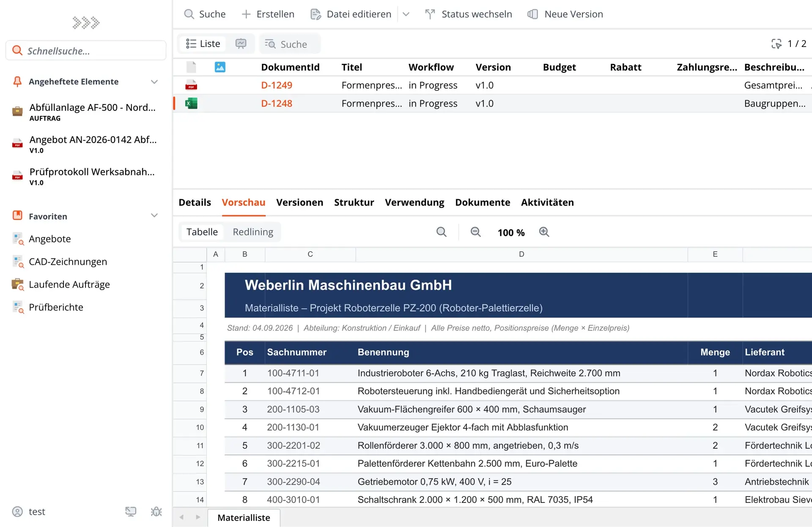Open the list Suche filter button

[x=290, y=44]
